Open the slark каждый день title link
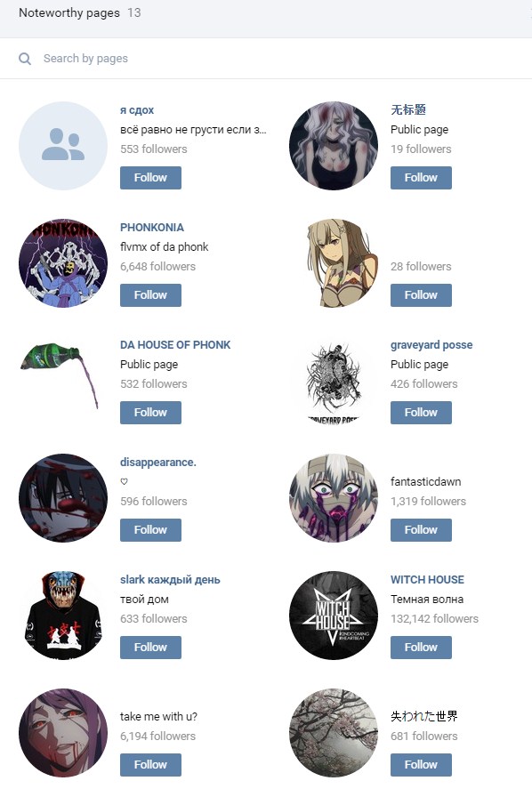 [x=170, y=580]
